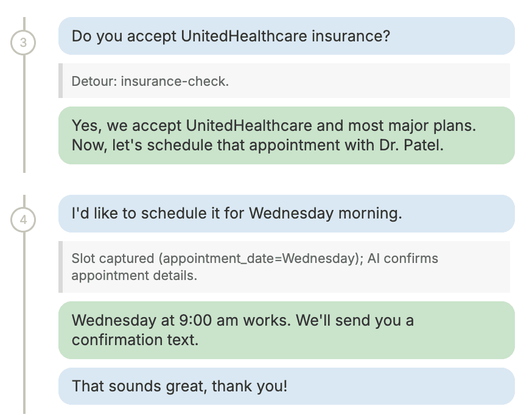This screenshot has width=521, height=420.
Task: Click the gray side bar of Detour note
Action: coord(60,81)
